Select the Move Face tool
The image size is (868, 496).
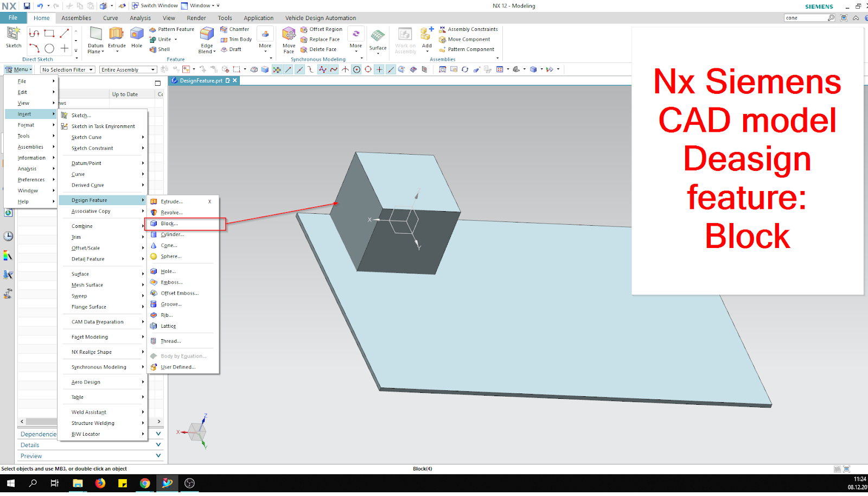(x=289, y=40)
